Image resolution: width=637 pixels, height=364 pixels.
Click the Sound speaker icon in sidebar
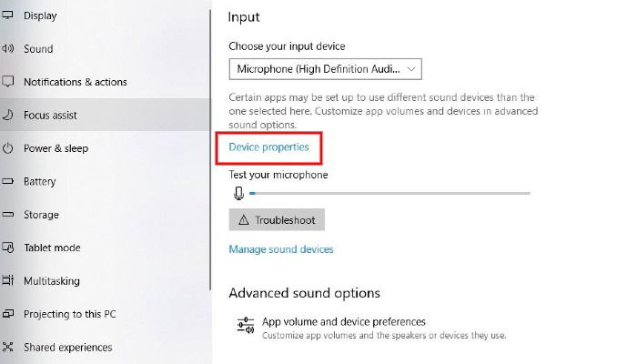pos(7,49)
